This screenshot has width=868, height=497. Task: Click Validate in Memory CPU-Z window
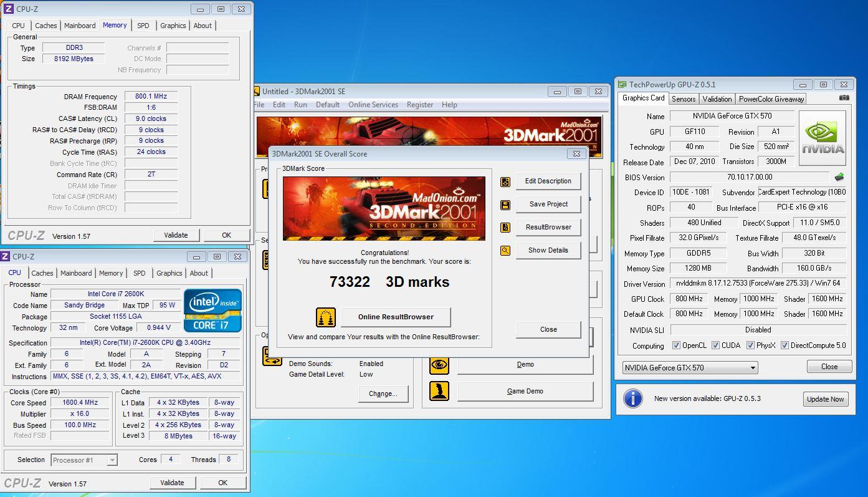click(176, 235)
